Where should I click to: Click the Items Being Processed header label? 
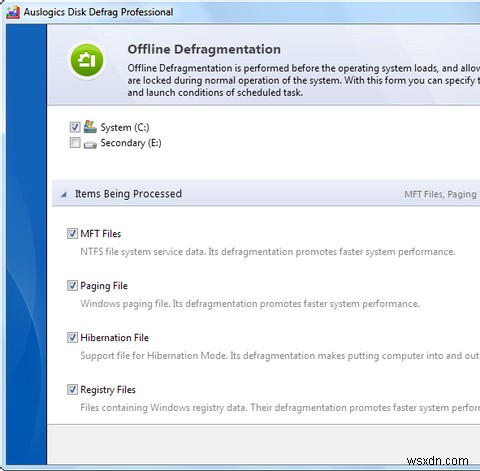coord(128,194)
